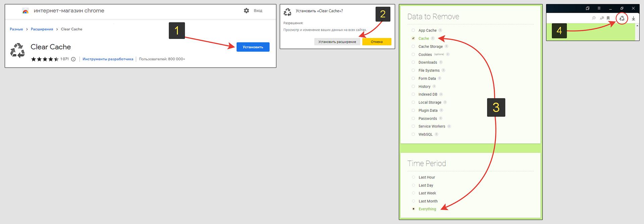Open the Cookies (options) link
Viewport: 644px width, 224px height.
click(439, 54)
